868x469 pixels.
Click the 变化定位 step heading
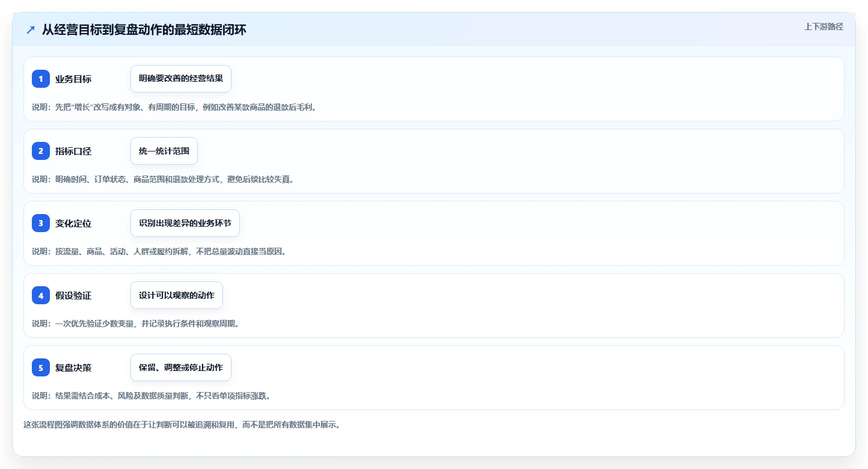click(73, 223)
